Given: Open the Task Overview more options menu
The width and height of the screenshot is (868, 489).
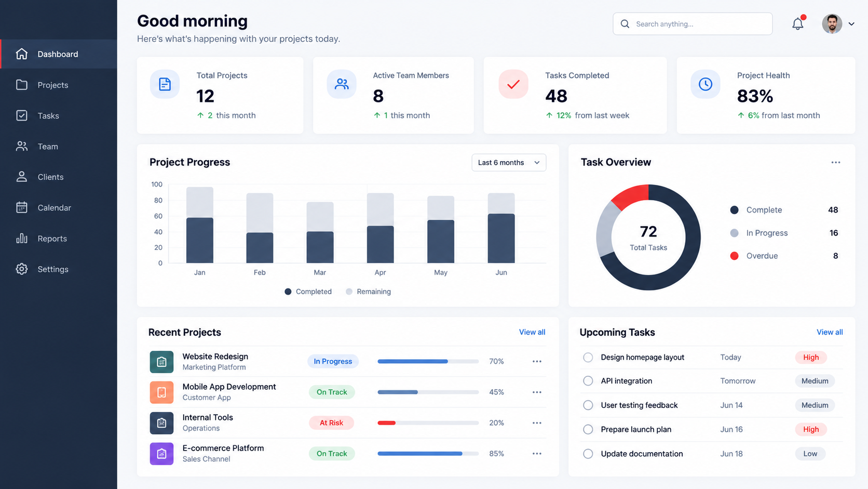Looking at the screenshot, I should 835,163.
